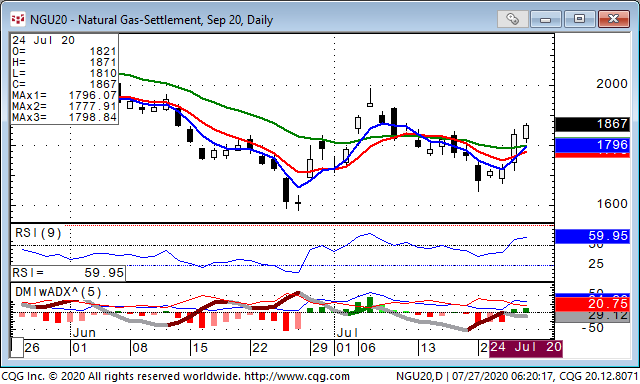The image size is (640, 384).
Task: Click the H= 1871 high value
Action: [x=64, y=62]
